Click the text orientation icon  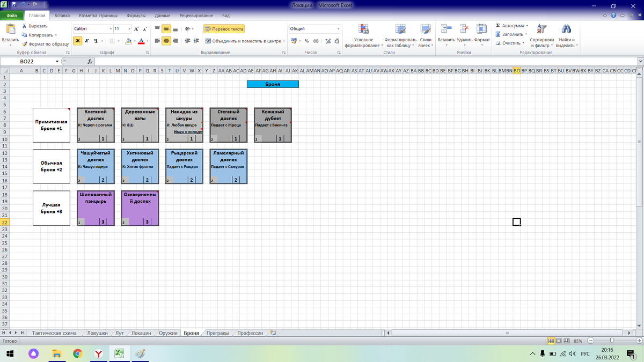(188, 28)
